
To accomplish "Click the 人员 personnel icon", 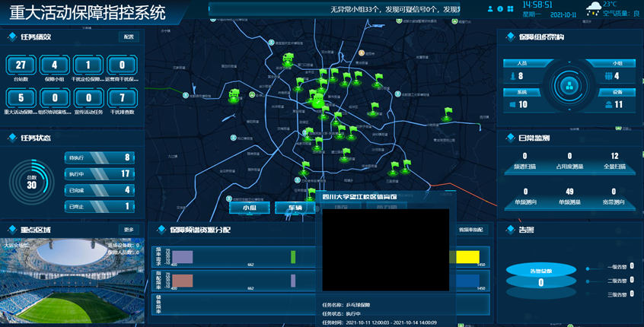I will point(512,76).
